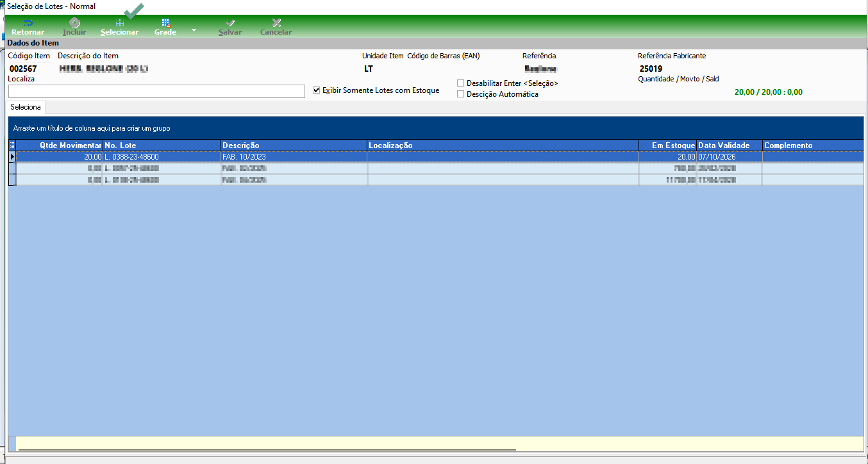Click the group-by panel 'Arraste um título de coluna'
Image resolution: width=868 pixels, height=464 pixels.
point(436,128)
